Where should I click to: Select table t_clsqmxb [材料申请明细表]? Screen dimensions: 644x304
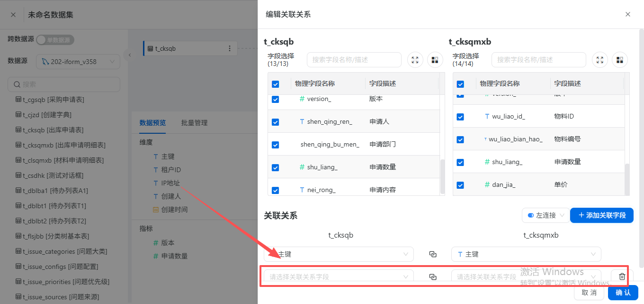pyautogui.click(x=59, y=160)
